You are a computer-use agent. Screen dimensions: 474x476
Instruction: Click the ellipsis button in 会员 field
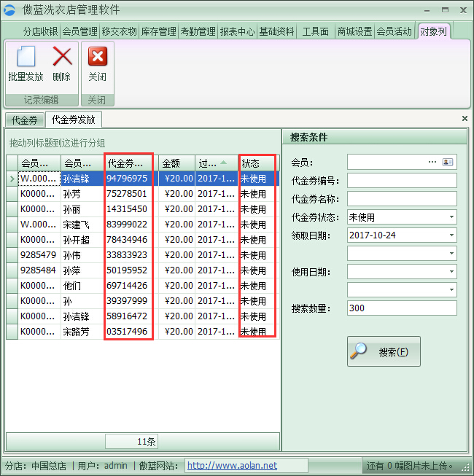432,162
